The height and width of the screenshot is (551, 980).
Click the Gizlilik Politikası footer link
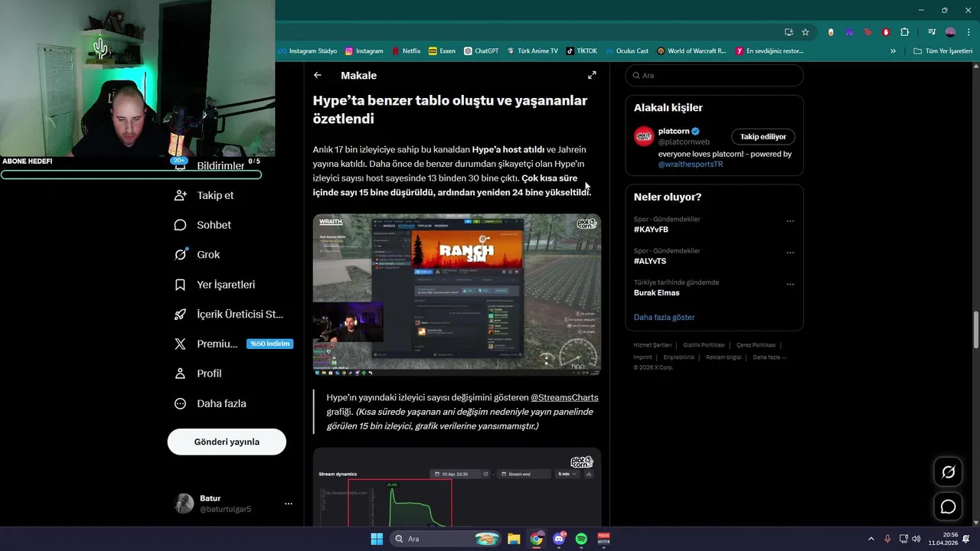point(704,345)
